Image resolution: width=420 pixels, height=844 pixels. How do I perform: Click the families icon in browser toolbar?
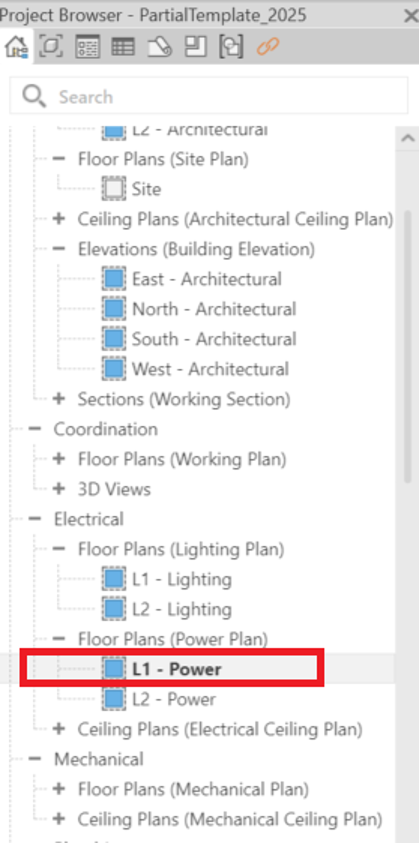tap(195, 47)
